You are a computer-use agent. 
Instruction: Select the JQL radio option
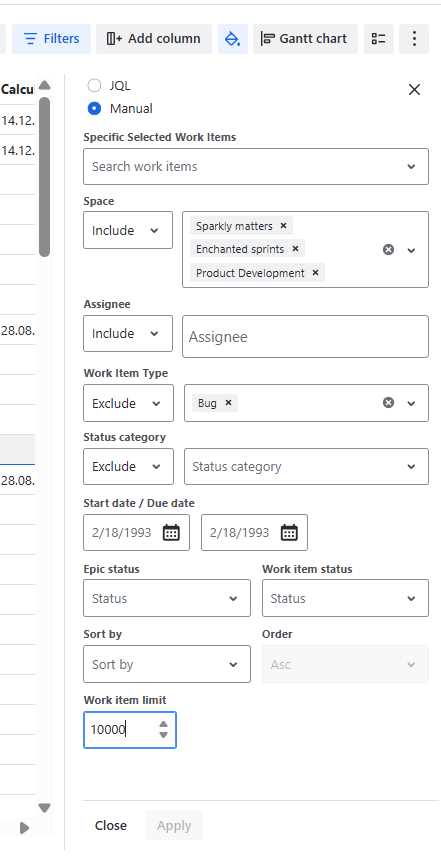click(94, 86)
